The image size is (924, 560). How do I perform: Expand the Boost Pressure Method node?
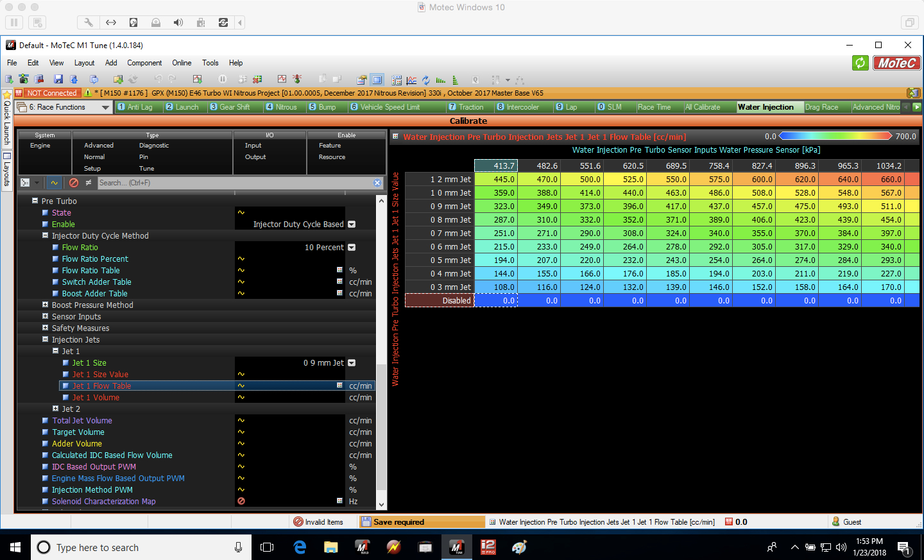[x=46, y=305]
